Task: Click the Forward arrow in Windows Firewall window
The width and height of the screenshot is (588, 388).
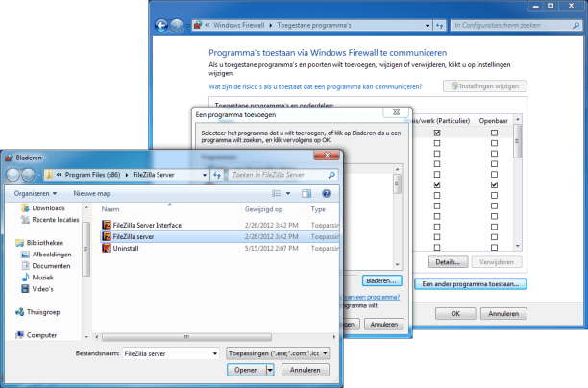Action: click(x=177, y=26)
